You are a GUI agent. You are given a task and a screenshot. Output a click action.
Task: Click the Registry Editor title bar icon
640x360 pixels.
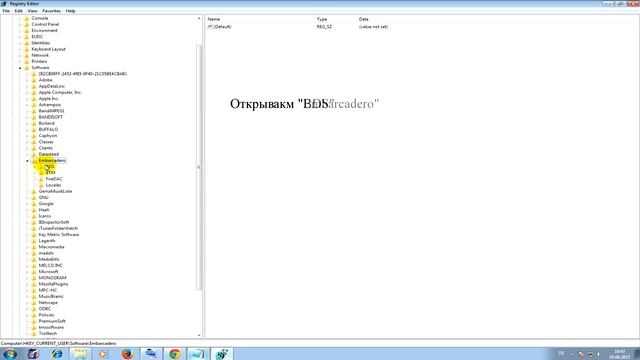(4, 3)
